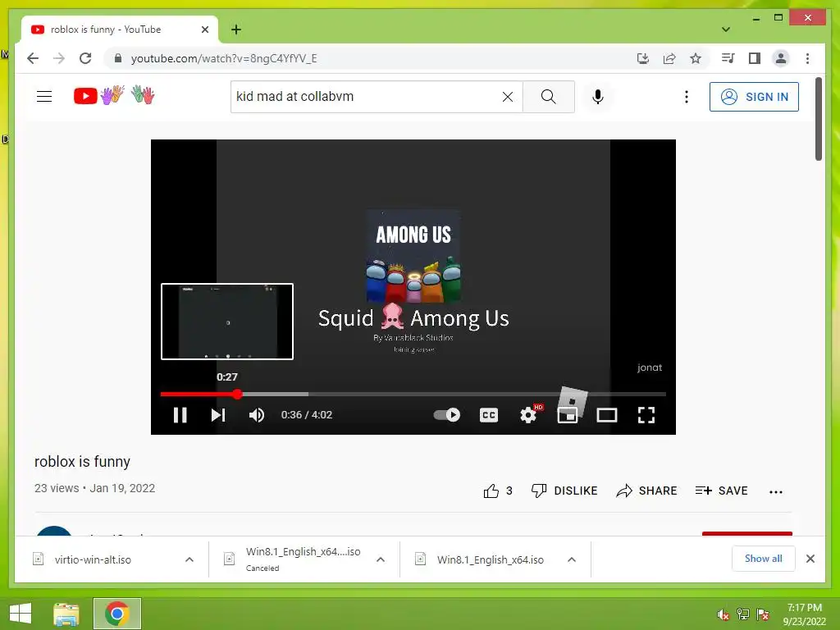Click Show all downloads
The height and width of the screenshot is (630, 840).
(x=763, y=559)
